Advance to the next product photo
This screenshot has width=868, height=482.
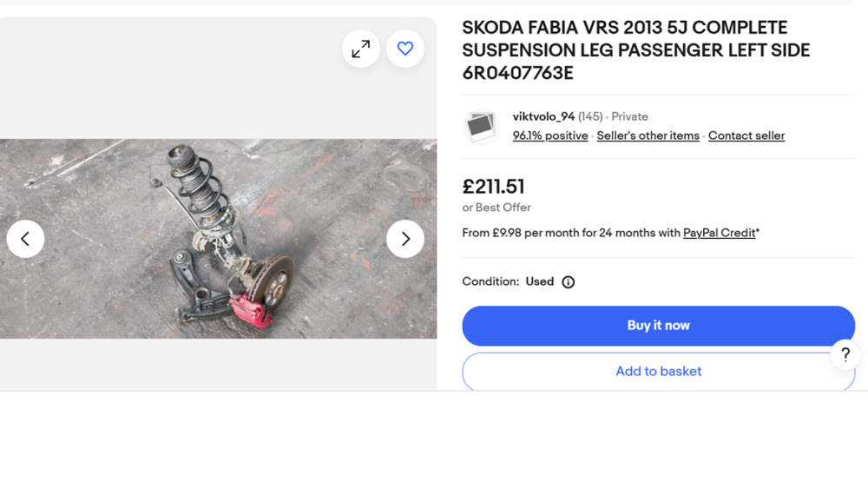pyautogui.click(x=405, y=239)
